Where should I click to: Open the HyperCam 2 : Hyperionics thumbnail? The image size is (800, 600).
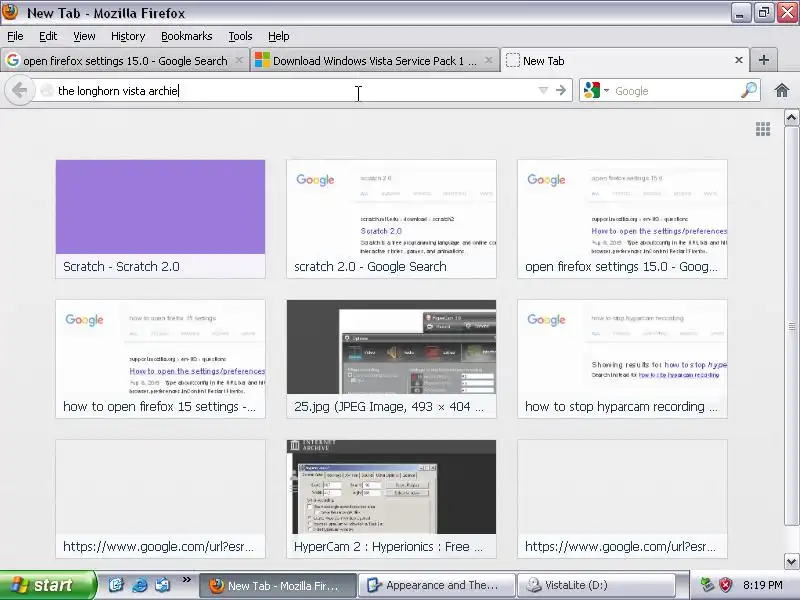[391, 498]
